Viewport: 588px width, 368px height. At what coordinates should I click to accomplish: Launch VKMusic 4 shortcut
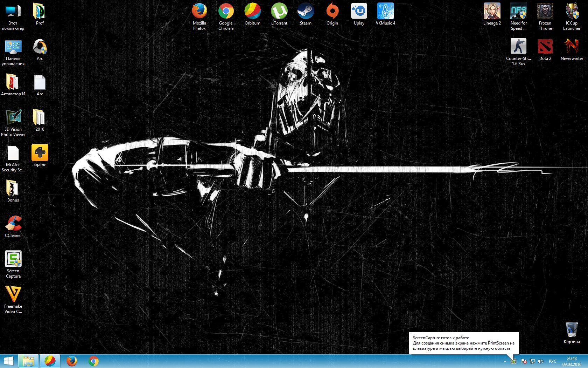[x=386, y=14]
